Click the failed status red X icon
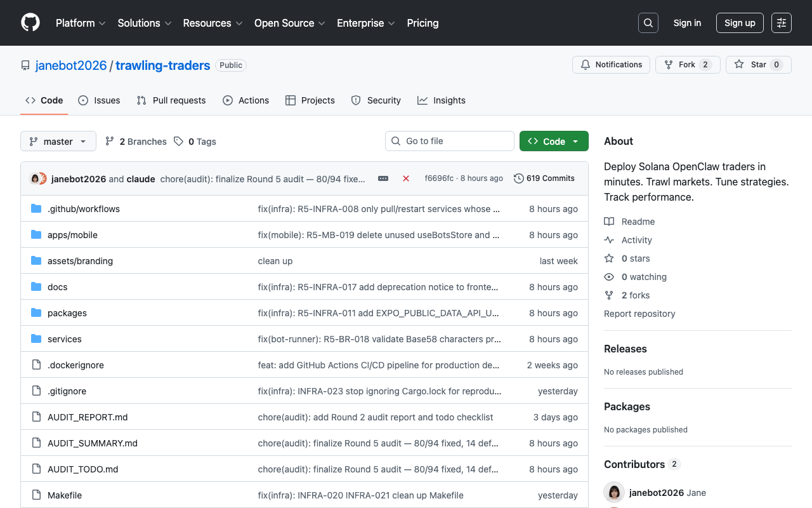This screenshot has height=508, width=812. [406, 178]
